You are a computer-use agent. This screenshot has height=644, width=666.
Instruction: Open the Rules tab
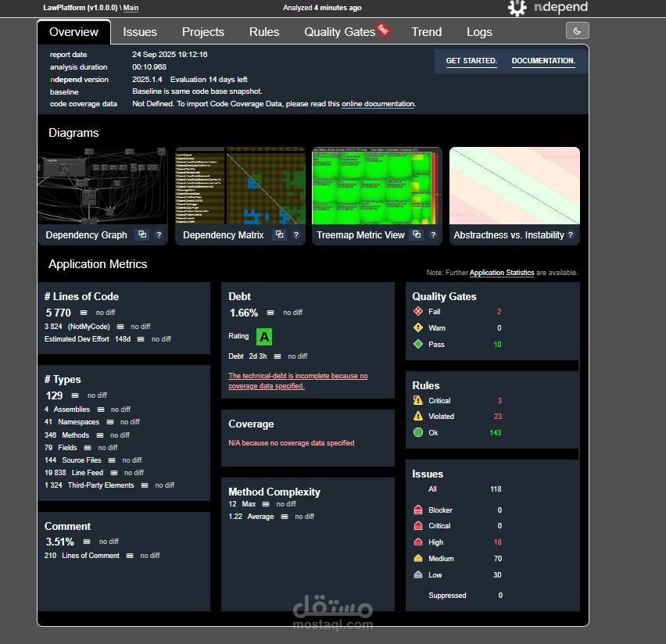click(264, 32)
